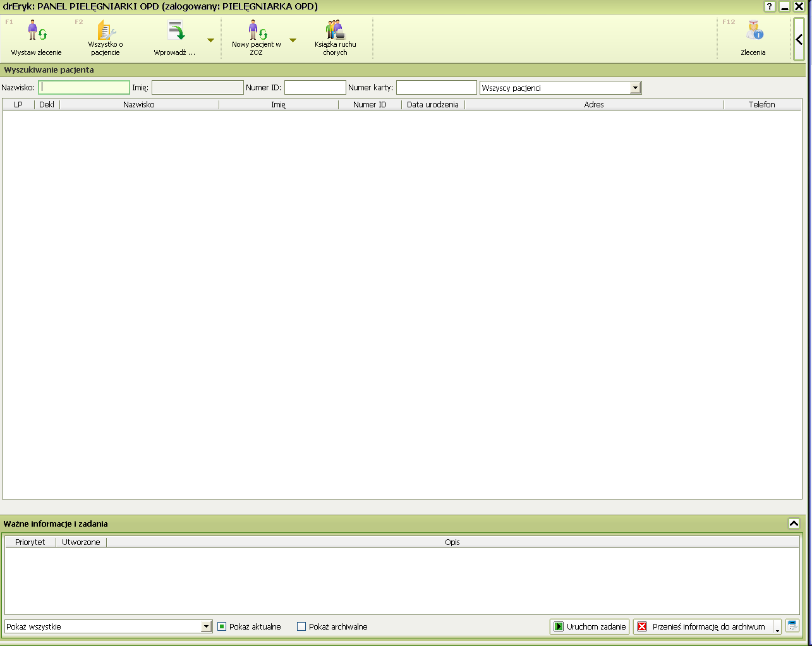The height and width of the screenshot is (646, 812).
Task: Click the Imię input field
Action: tap(197, 88)
